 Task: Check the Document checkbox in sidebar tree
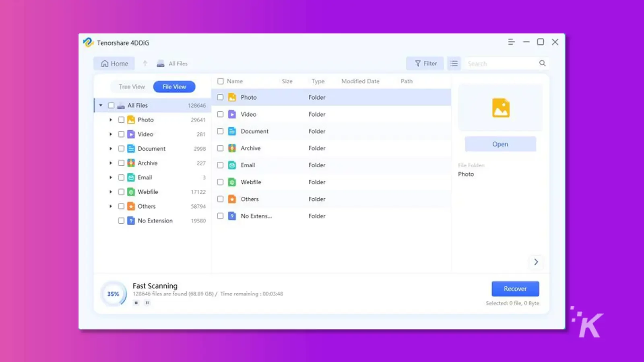coord(121,149)
